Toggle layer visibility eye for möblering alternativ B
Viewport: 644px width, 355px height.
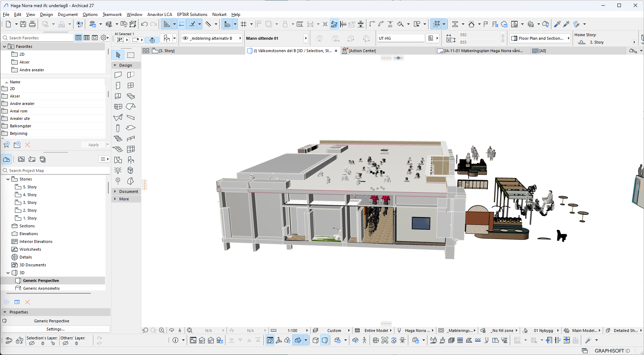(x=185, y=38)
